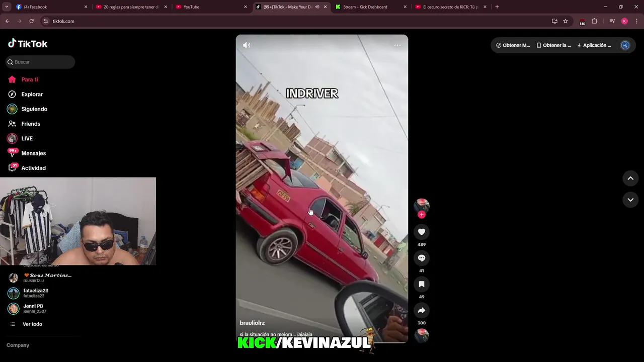
Task: Open brauliolrz username on the video
Action: coord(252,323)
